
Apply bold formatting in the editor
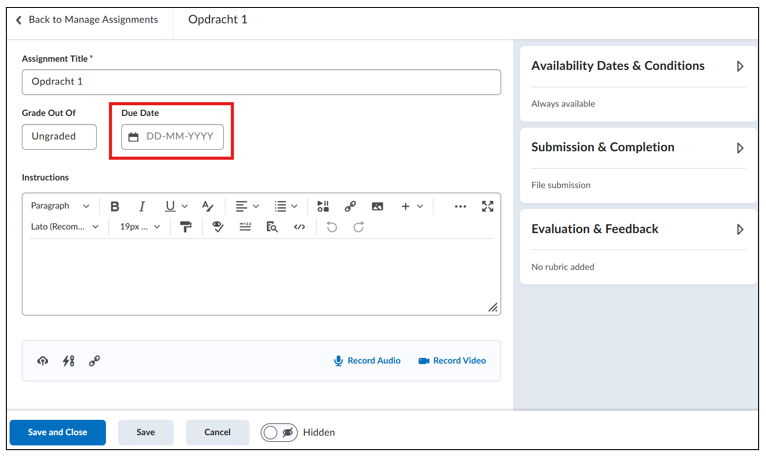[115, 207]
